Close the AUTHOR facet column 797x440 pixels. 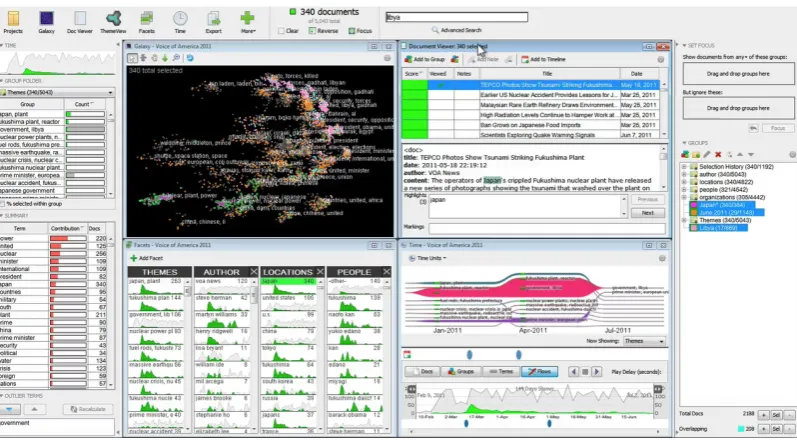tap(254, 272)
